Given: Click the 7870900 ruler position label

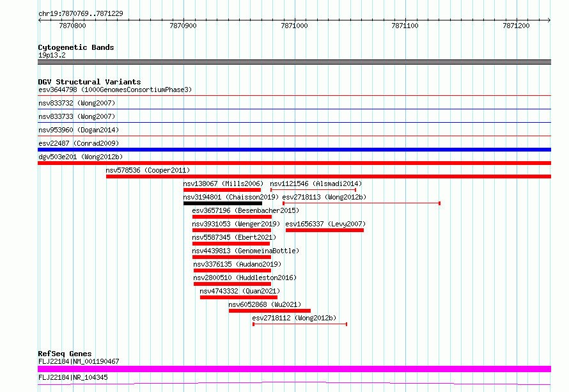Looking at the screenshot, I should [x=183, y=26].
